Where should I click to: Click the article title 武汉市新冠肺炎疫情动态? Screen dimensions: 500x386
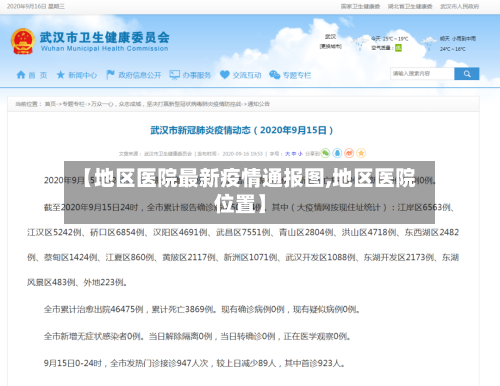click(242, 130)
